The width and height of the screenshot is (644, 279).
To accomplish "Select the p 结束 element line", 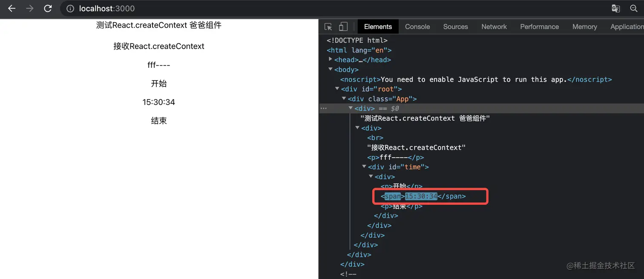I will (402, 206).
